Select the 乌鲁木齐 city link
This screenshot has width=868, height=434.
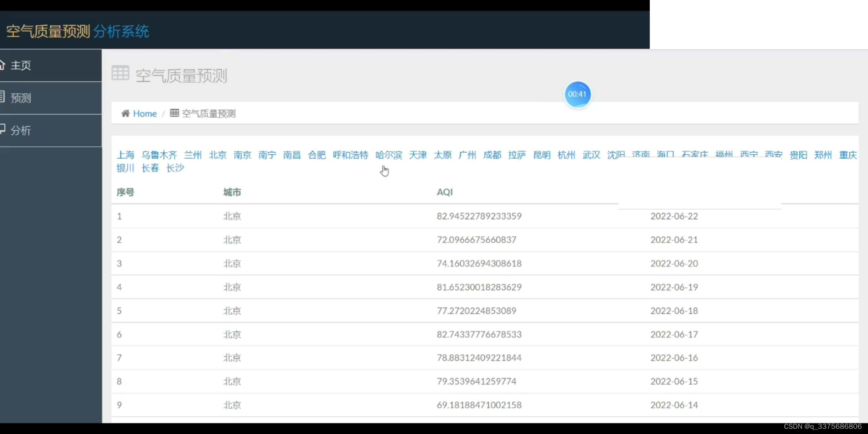point(159,155)
